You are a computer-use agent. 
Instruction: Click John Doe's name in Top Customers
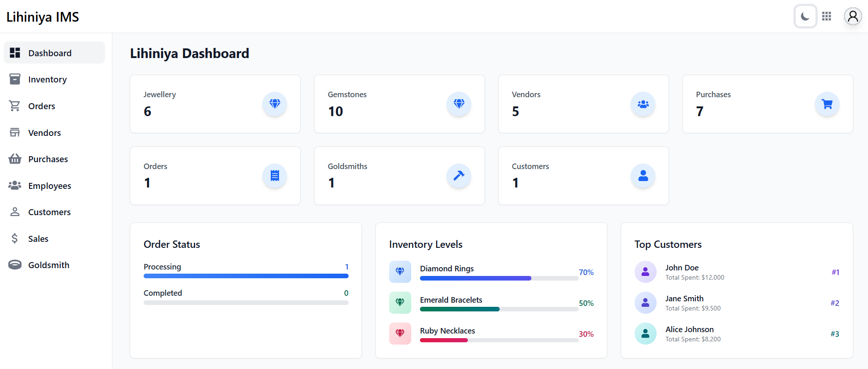(682, 268)
